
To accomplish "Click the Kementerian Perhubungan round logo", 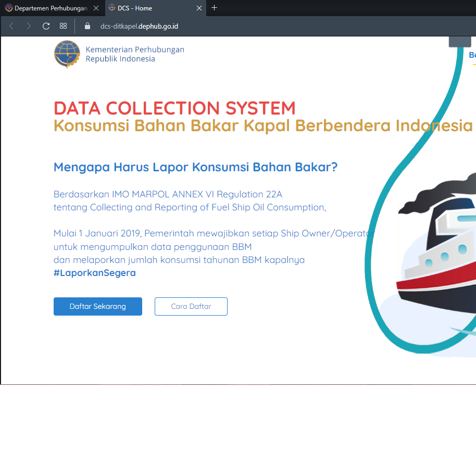I will (67, 54).
